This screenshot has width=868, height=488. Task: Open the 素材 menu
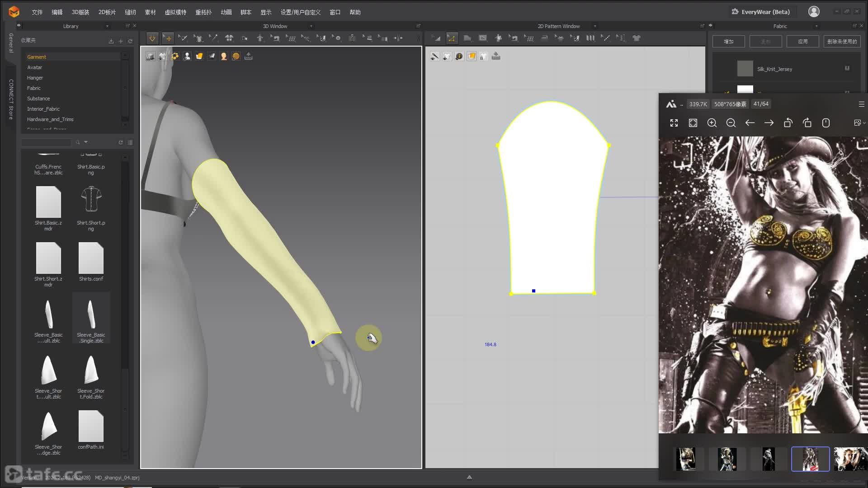point(150,12)
